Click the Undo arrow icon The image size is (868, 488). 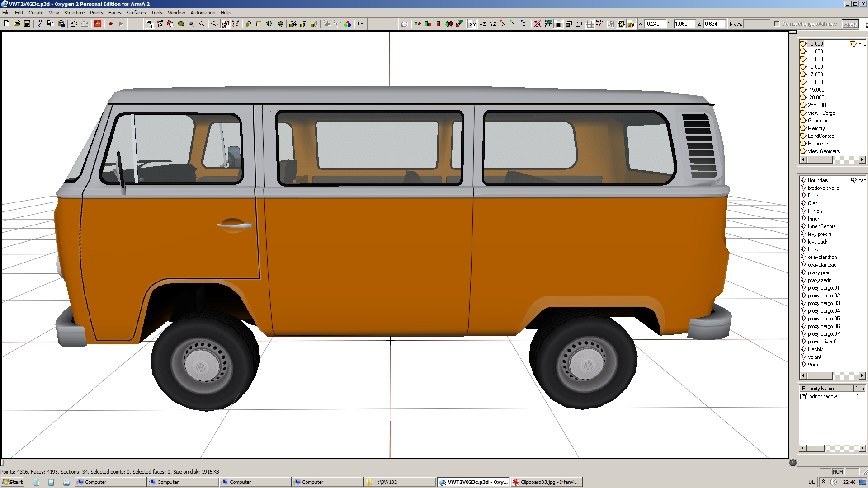pos(74,24)
